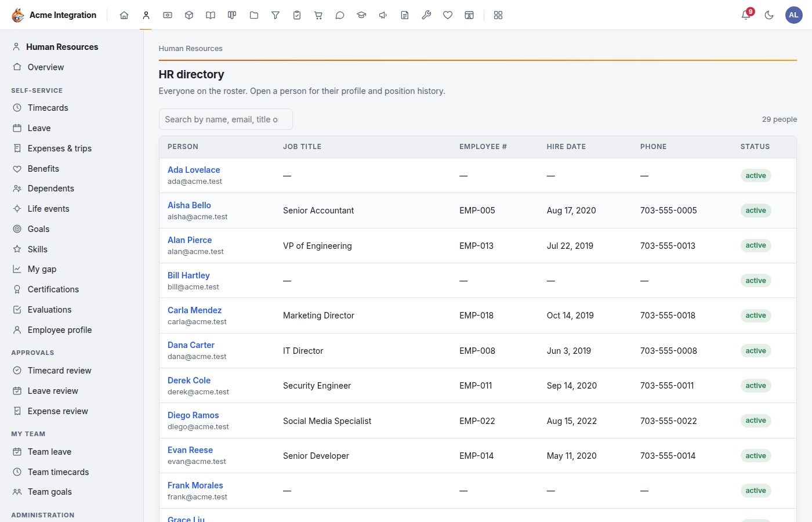812x522 pixels.
Task: Open Derek Cole's profile
Action: coord(189,380)
